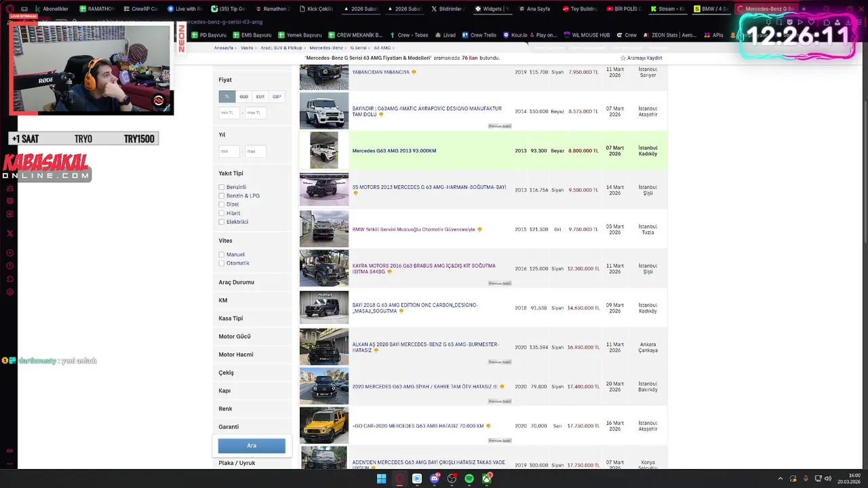This screenshot has height=488, width=868.
Task: Open the ZEON Stats bookmark
Action: 669,35
